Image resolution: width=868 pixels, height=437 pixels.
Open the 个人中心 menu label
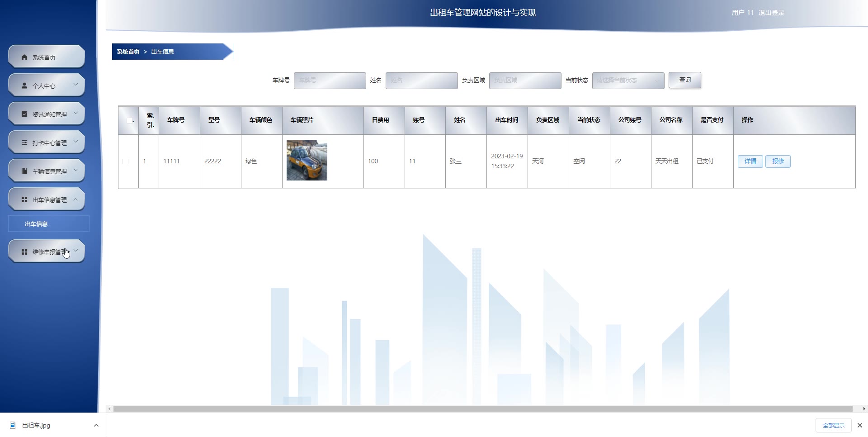coord(44,86)
